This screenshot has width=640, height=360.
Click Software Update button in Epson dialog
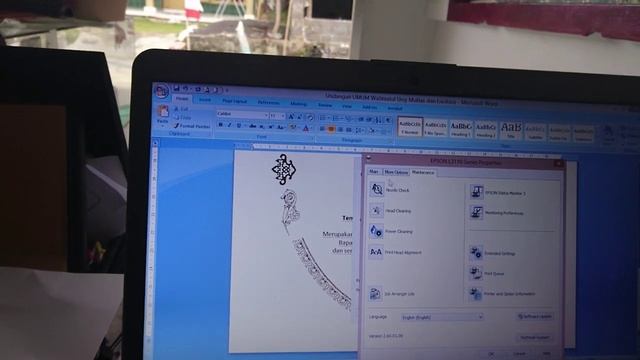pos(535,316)
